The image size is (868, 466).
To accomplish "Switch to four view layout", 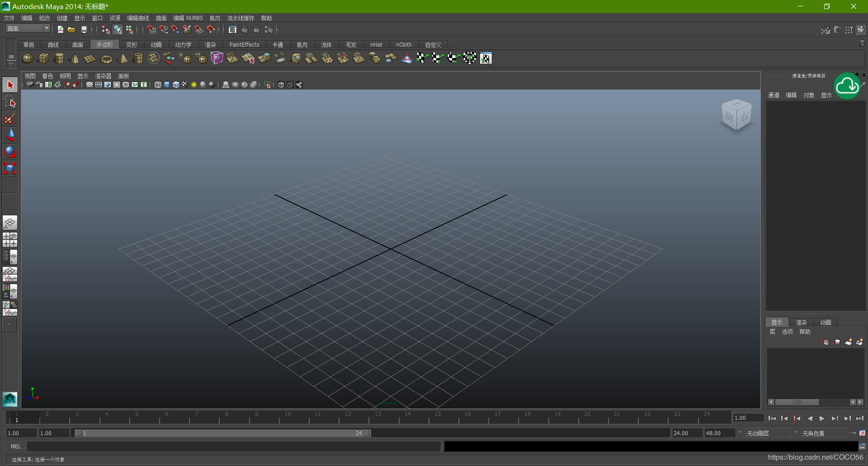I will (10, 240).
